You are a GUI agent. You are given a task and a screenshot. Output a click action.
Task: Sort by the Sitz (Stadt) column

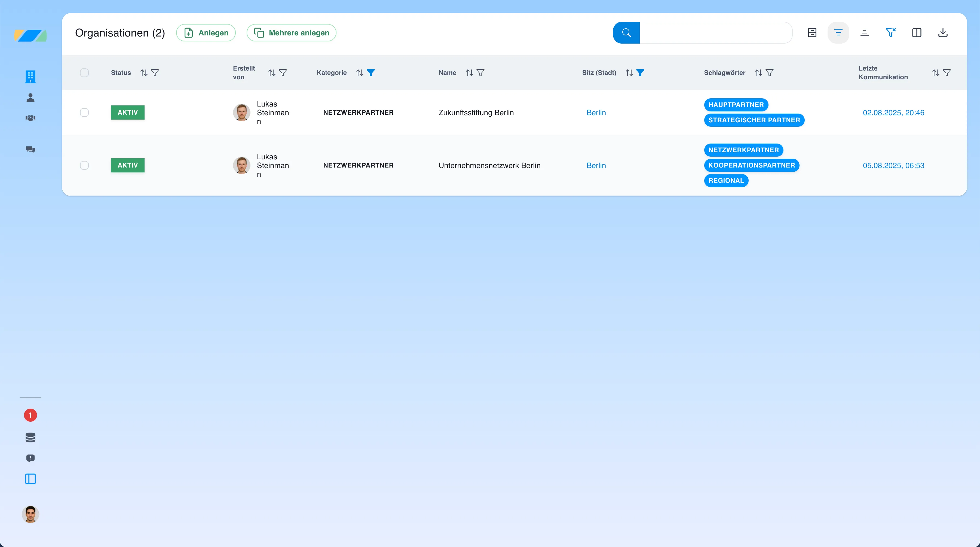[629, 73]
